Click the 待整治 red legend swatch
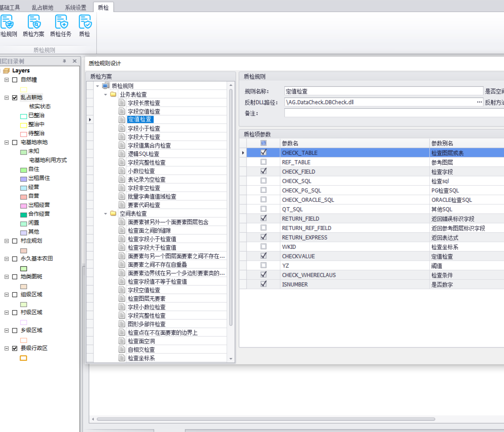This screenshot has width=504, height=432. 23,134
